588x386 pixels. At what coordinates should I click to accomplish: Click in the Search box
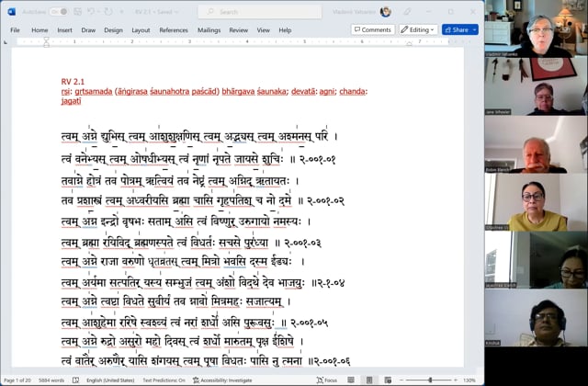click(259, 12)
